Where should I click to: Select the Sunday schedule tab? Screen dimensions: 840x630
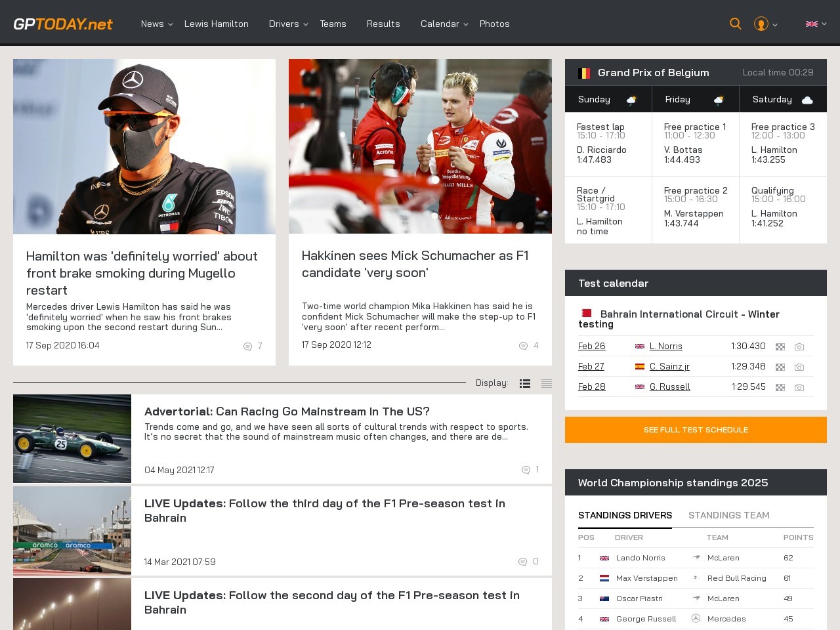coord(608,99)
